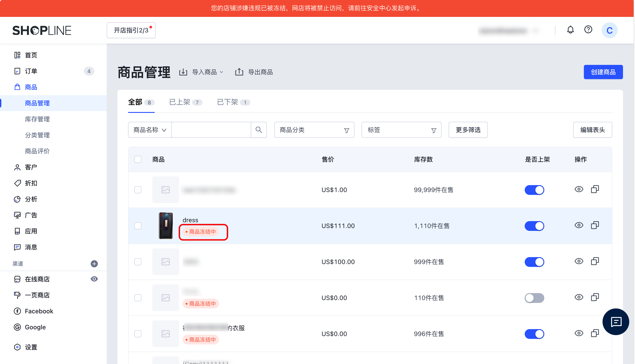Open 广告 in the sidebar
635x364 pixels.
pos(53,215)
